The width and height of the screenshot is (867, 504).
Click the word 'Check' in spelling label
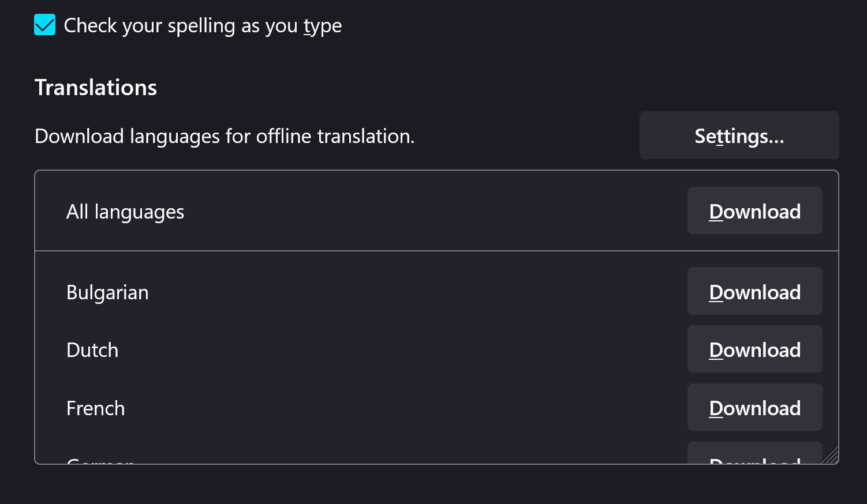84,26
